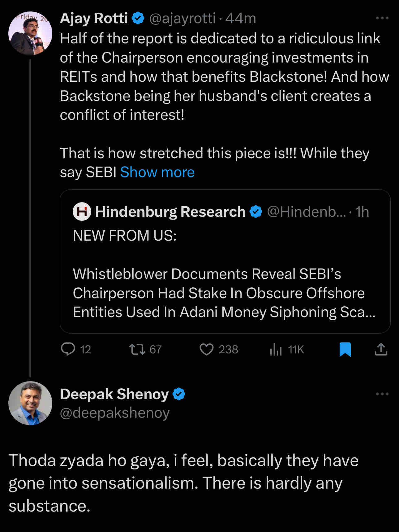
Task: Retweet Ajay Rotti's post
Action: (x=145, y=350)
